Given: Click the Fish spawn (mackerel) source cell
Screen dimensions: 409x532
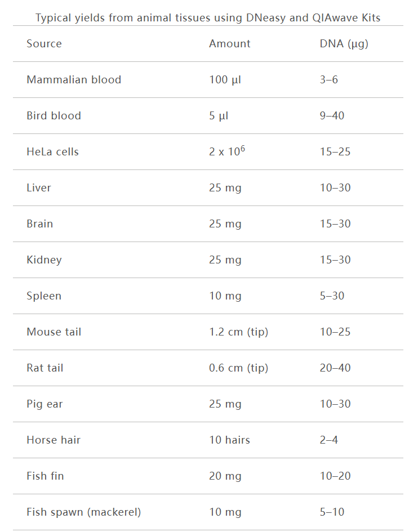Looking at the screenshot, I should tap(83, 512).
